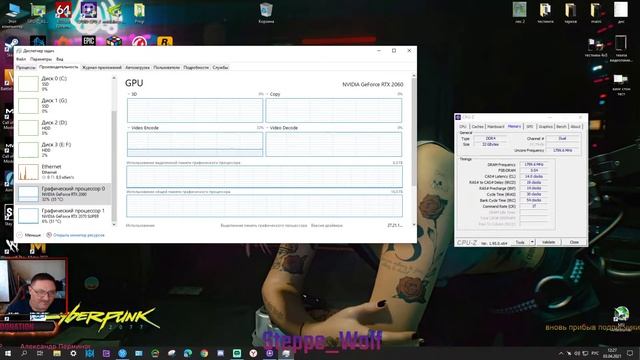
Task: Select Ethernet in performance list
Action: click(63, 172)
